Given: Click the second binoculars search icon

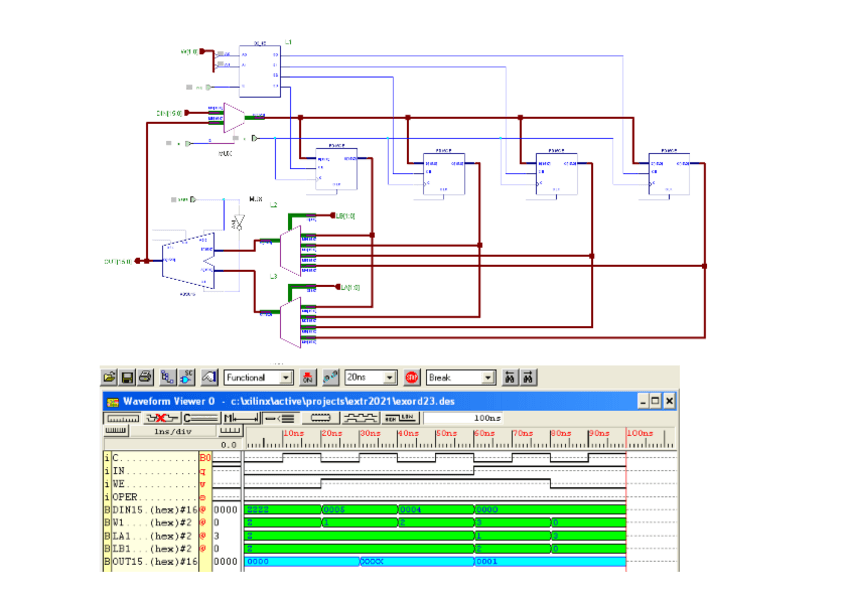Looking at the screenshot, I should [529, 378].
